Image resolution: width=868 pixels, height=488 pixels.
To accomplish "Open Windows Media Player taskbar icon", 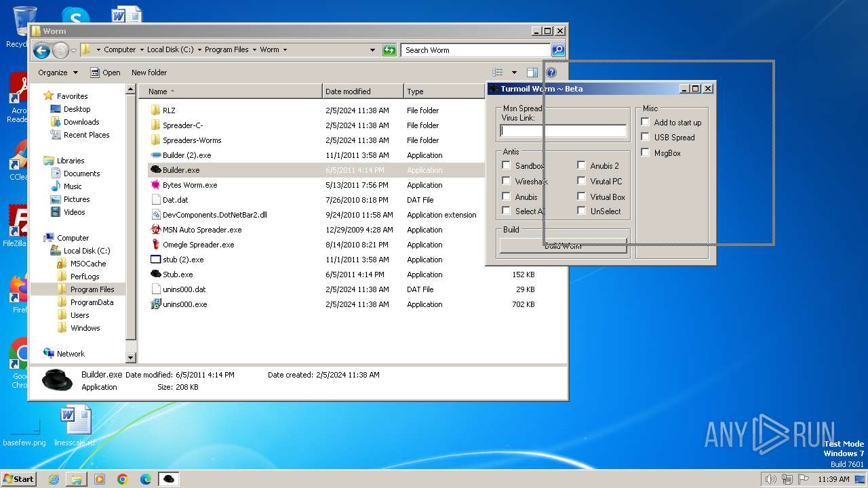I will 100,479.
